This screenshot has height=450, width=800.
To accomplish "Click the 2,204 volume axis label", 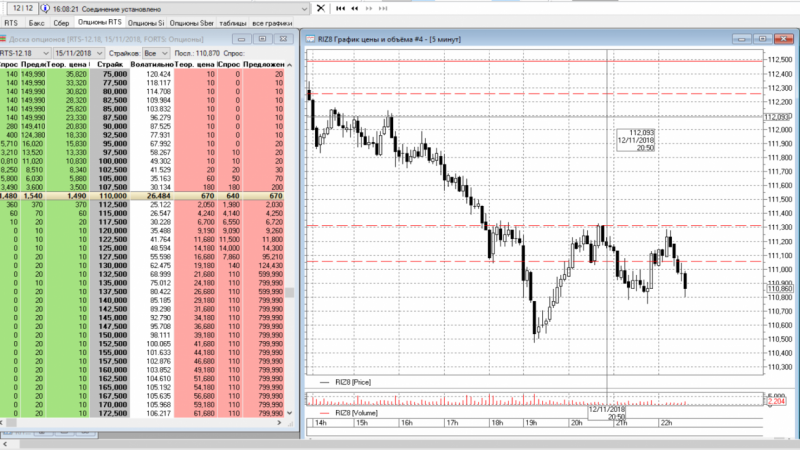I will click(777, 401).
